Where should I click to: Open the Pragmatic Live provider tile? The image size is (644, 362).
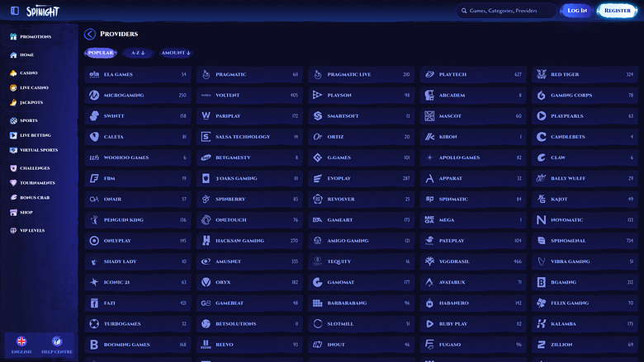(x=362, y=74)
